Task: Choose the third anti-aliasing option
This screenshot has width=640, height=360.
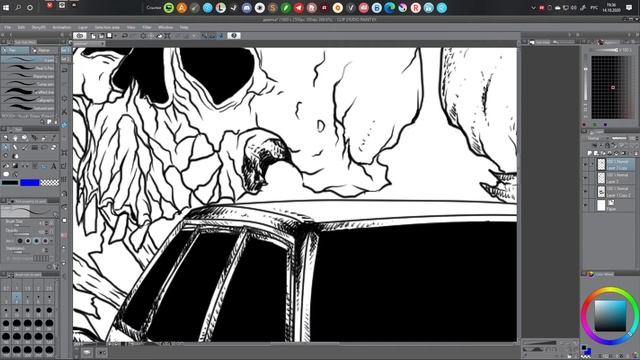Action: click(x=37, y=241)
